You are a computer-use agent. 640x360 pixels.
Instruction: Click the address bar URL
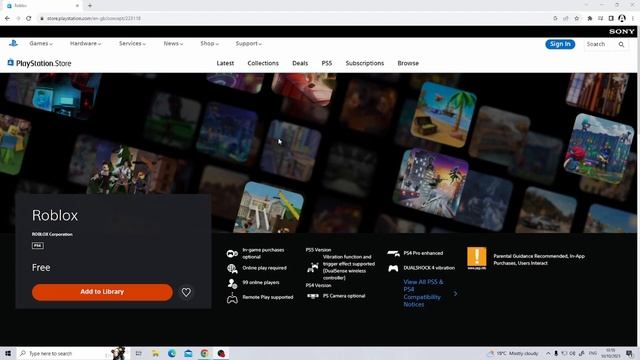[94, 18]
